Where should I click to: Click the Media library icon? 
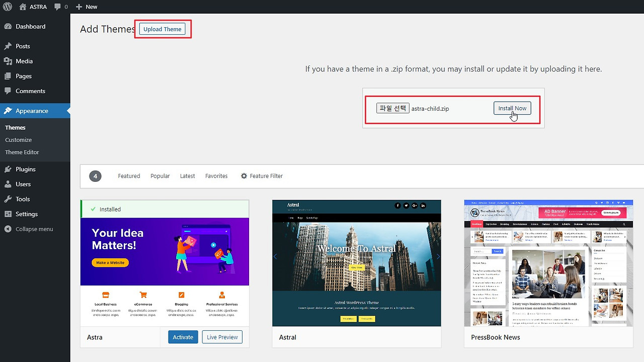coord(8,61)
